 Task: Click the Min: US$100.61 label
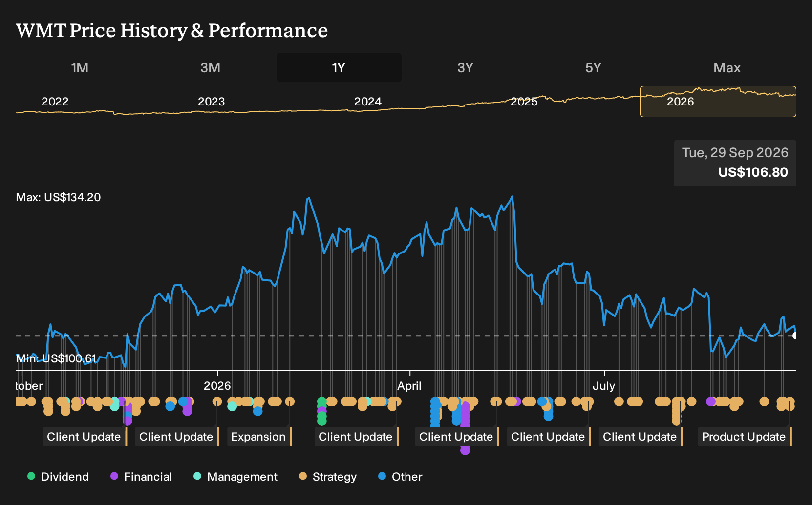[56, 358]
